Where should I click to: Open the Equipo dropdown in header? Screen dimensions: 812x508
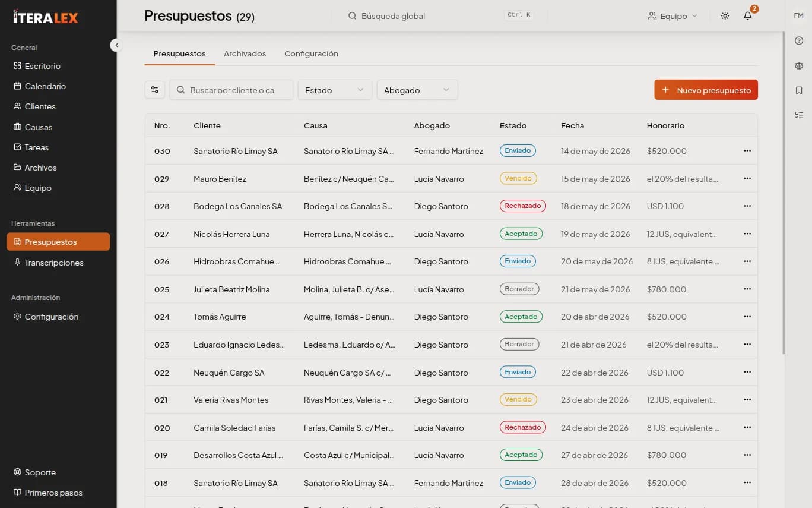point(673,16)
